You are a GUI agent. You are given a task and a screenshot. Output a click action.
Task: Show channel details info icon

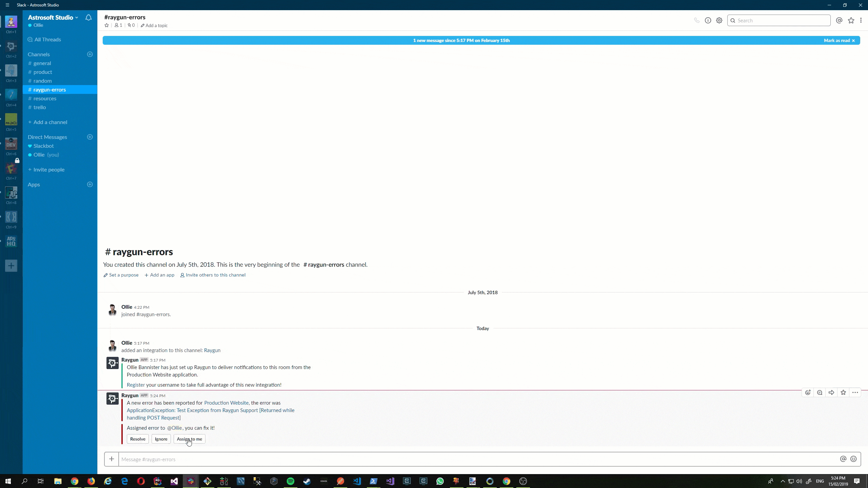tap(708, 20)
